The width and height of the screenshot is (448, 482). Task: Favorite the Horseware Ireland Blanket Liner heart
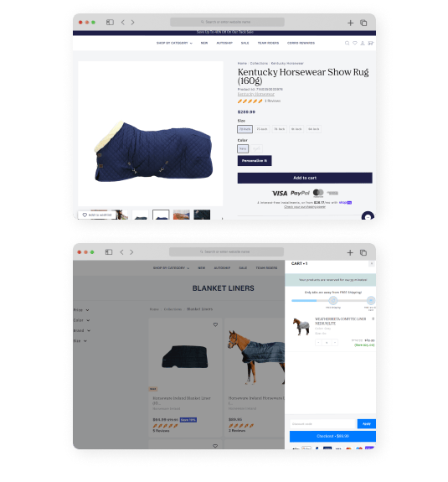click(215, 324)
